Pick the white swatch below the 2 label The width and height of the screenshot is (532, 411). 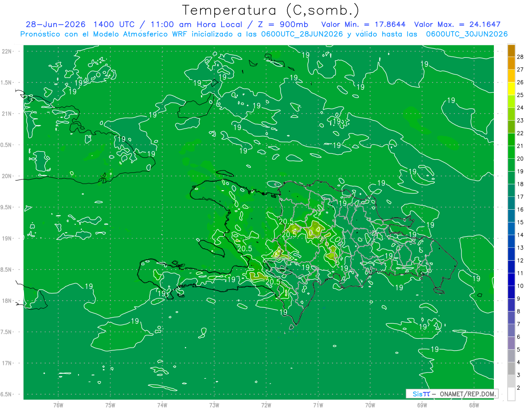point(511,394)
